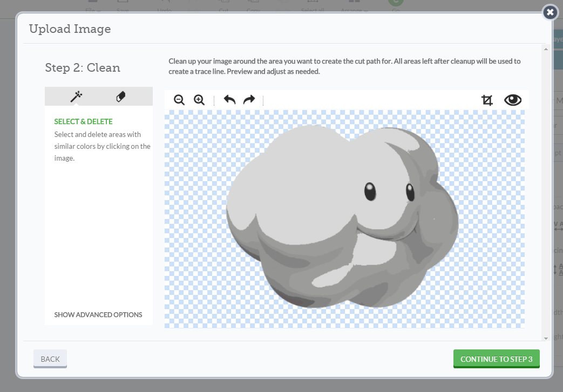
Task: Redo the cleanup action
Action: [249, 99]
